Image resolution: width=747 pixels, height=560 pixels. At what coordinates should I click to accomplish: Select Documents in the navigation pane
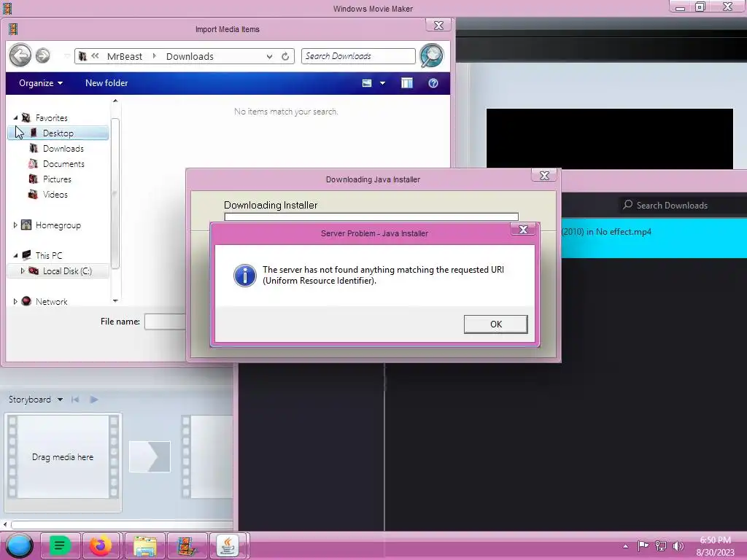click(63, 164)
